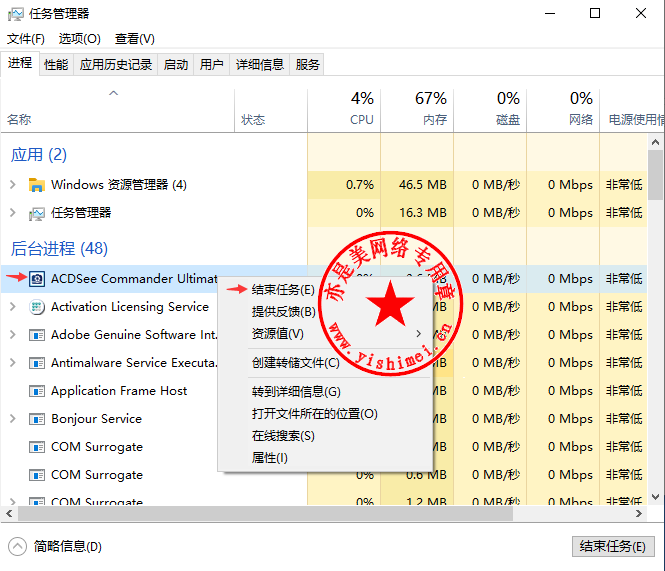665x571 pixels.
Task: Click the Fewer details (简略信息) link
Action: pyautogui.click(x=68, y=547)
